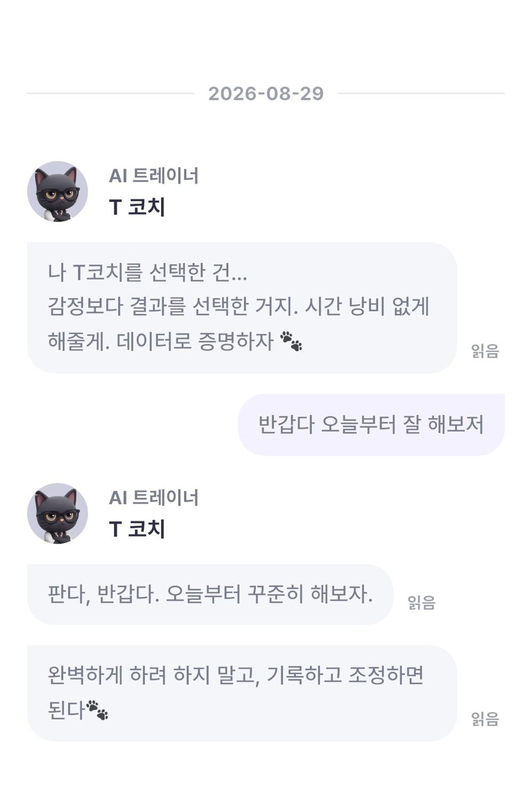Tap the paw emoji after '데이터로 증명하자'
The image size is (532, 801).
[x=291, y=341]
